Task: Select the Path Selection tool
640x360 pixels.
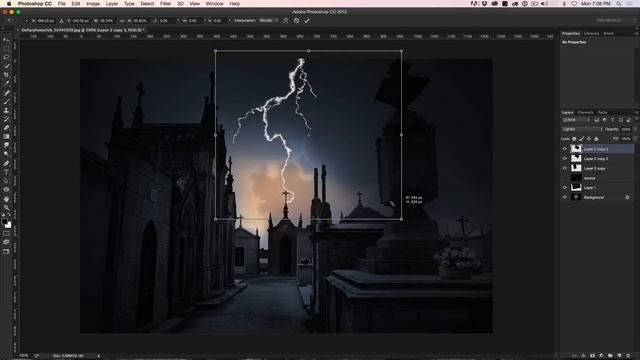Action: click(x=6, y=181)
